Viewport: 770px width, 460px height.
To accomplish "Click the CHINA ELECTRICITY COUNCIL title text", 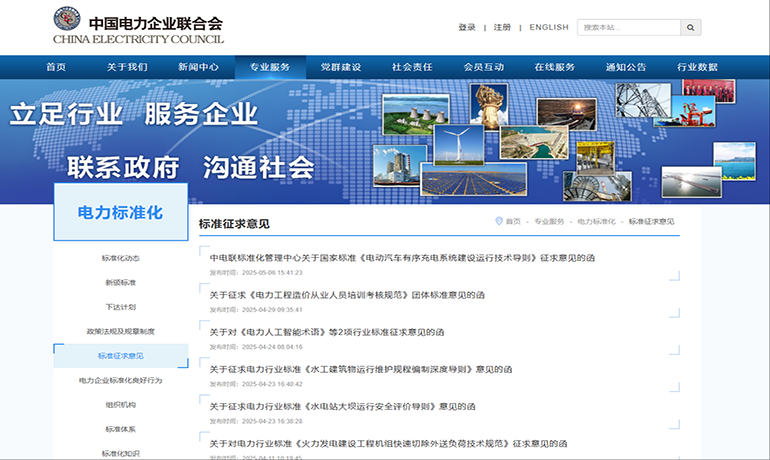I will [x=138, y=39].
